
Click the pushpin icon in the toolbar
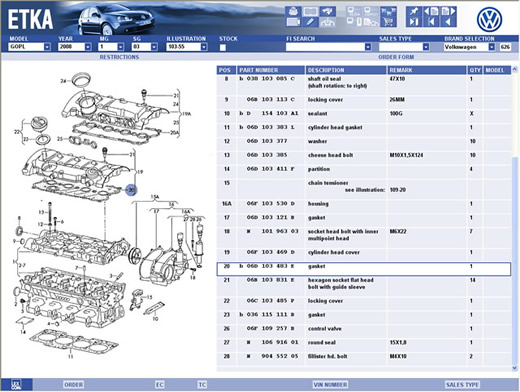414,12
